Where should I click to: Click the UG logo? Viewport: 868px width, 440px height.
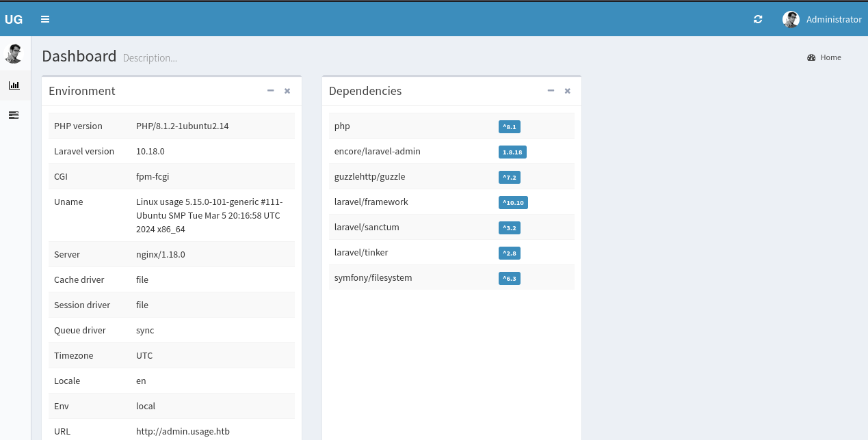pyautogui.click(x=14, y=19)
